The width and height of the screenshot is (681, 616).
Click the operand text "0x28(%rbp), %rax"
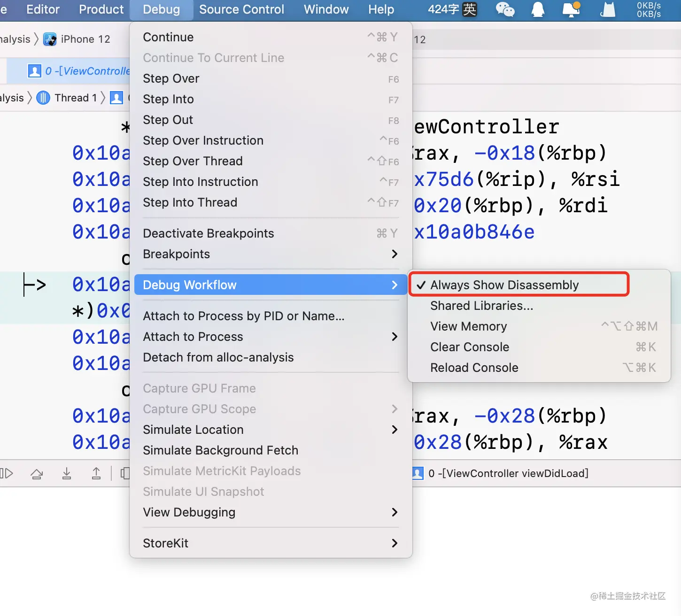pos(511,442)
